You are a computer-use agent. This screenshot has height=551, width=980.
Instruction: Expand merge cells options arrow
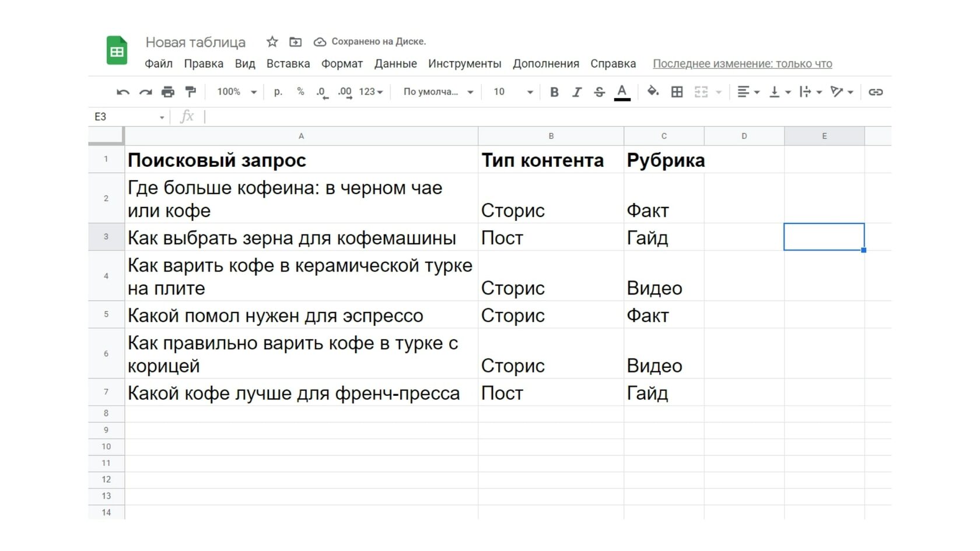[719, 92]
